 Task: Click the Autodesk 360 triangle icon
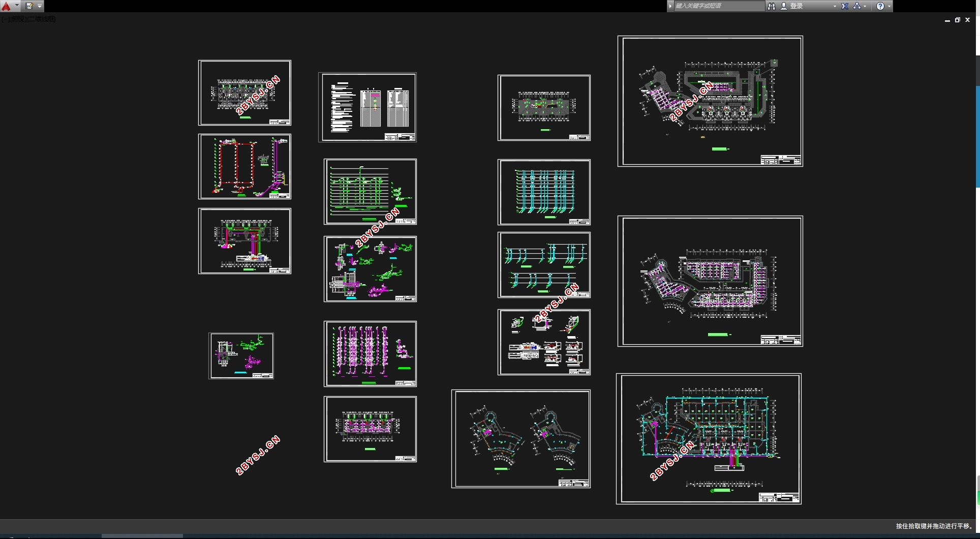click(x=857, y=6)
